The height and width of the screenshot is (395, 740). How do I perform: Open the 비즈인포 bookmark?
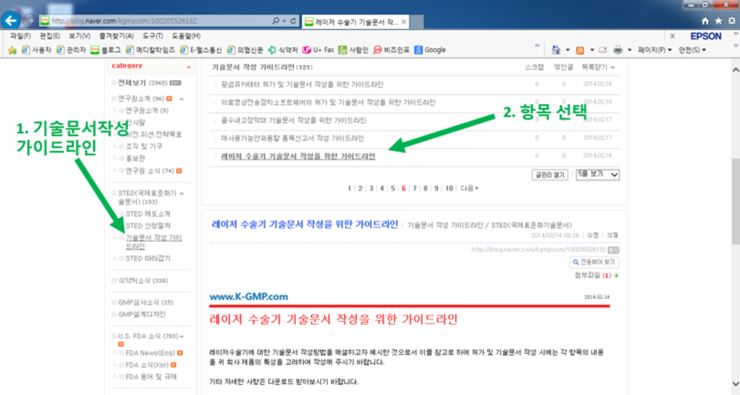tap(391, 50)
